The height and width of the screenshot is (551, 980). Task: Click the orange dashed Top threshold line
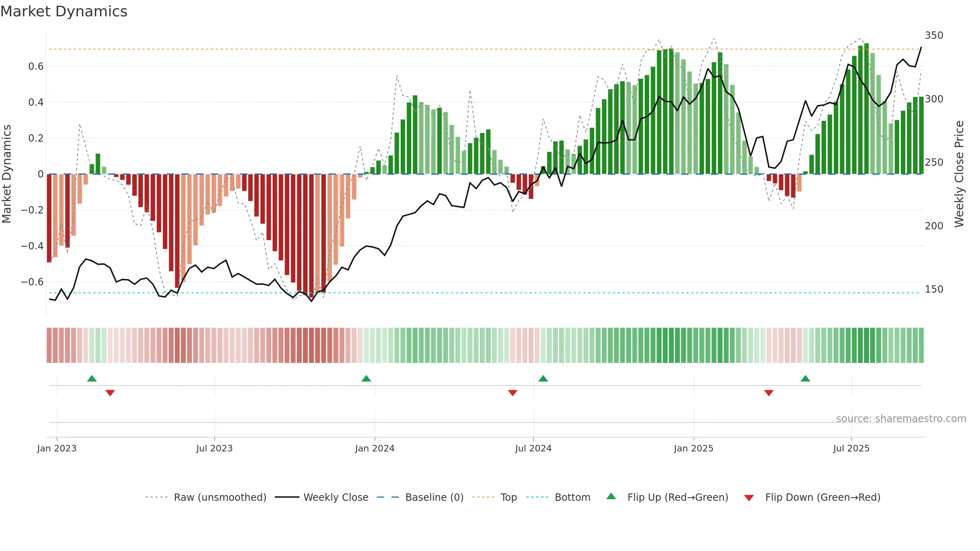[485, 49]
